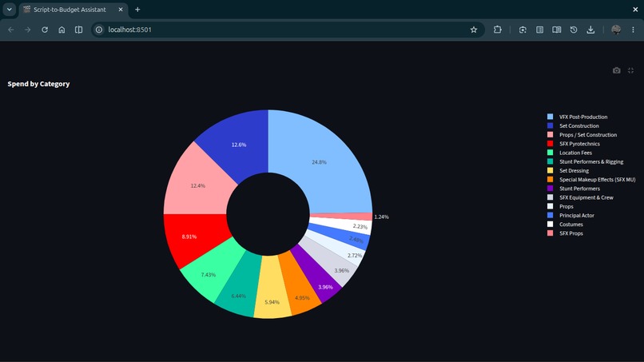
Task: Toggle Stunt Performers & Rigging legend entry
Action: click(x=585, y=162)
